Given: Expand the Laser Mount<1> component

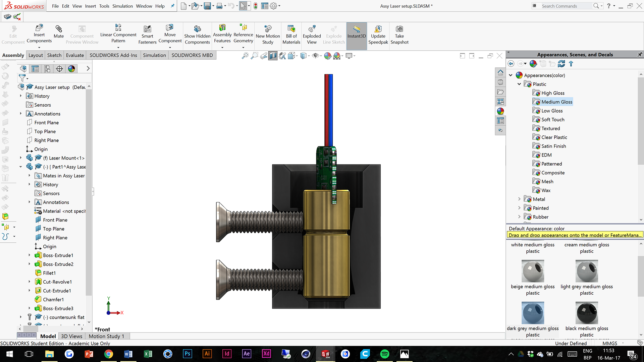Looking at the screenshot, I should [x=20, y=158].
